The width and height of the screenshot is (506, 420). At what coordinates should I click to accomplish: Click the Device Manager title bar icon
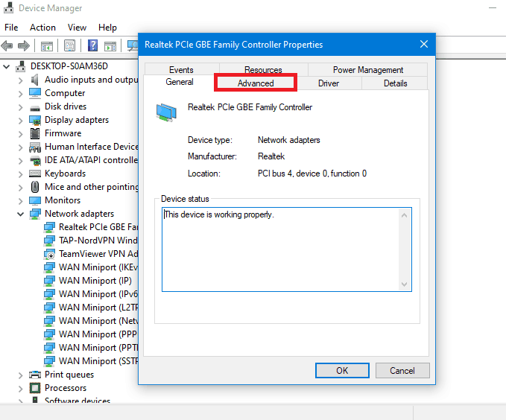pos(9,7)
